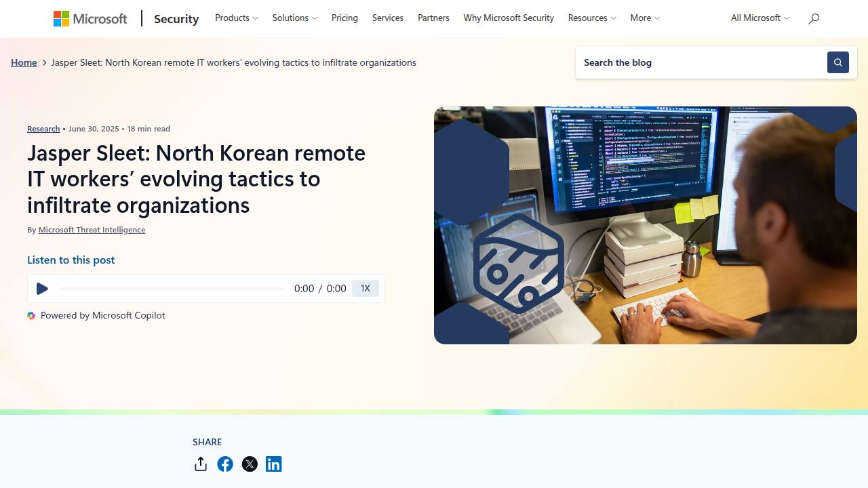Open the Research category link

43,129
